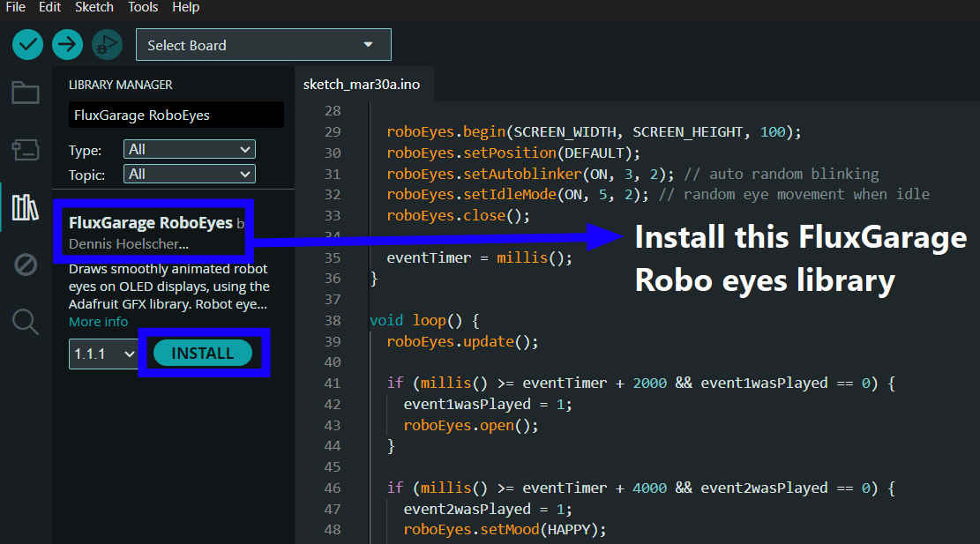The width and height of the screenshot is (980, 544).
Task: Click line number 38 in gutter
Action: pyautogui.click(x=333, y=320)
